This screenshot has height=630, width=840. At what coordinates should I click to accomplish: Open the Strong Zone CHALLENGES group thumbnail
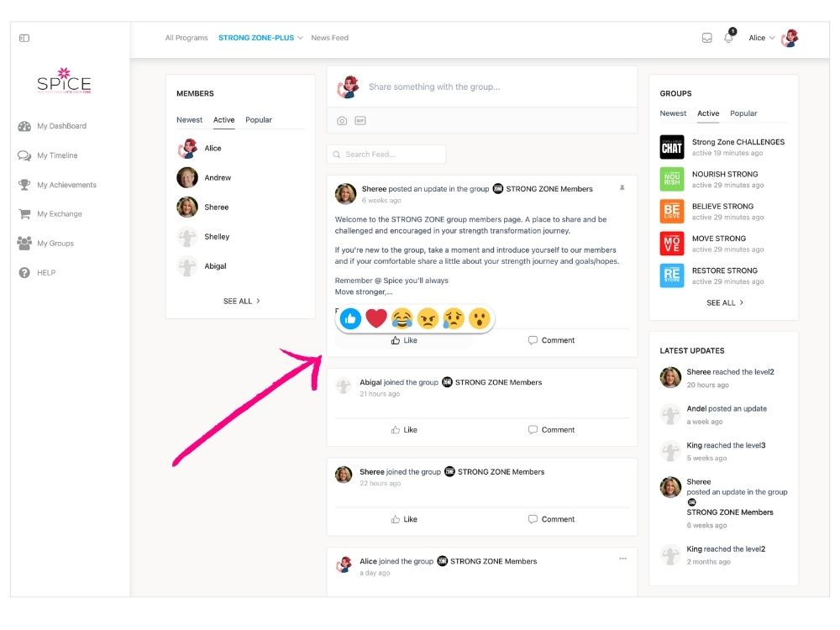[x=672, y=147]
